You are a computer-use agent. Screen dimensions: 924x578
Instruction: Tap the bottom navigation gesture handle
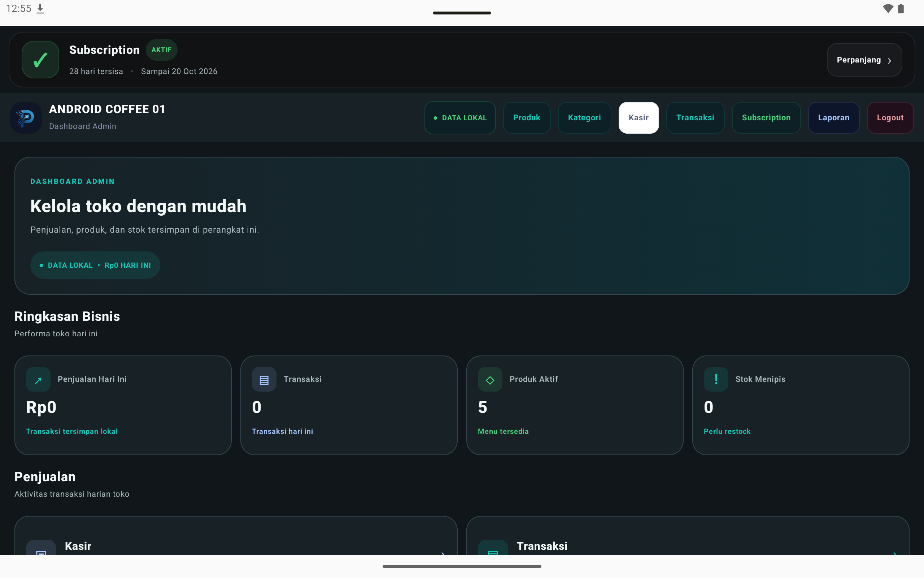[x=462, y=566]
